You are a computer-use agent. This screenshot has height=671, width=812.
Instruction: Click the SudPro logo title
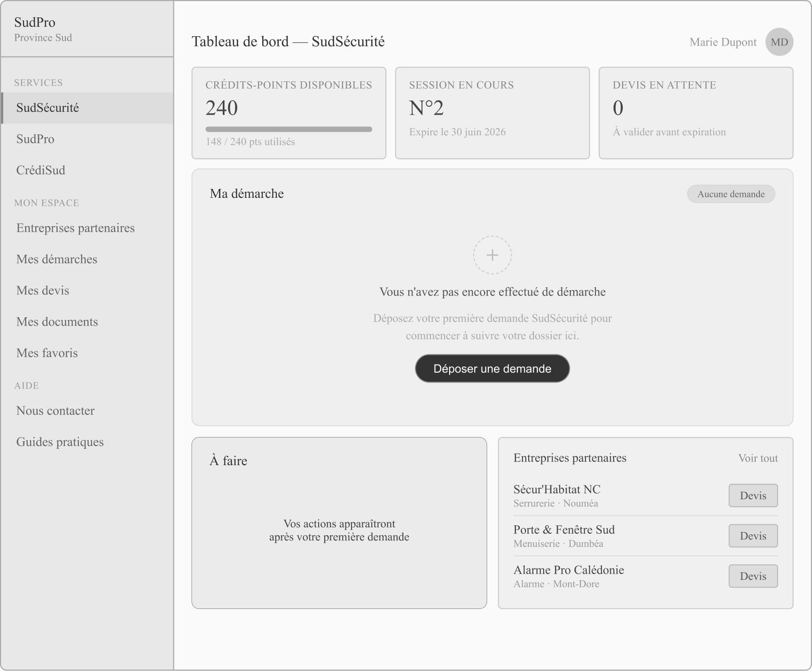coord(35,22)
